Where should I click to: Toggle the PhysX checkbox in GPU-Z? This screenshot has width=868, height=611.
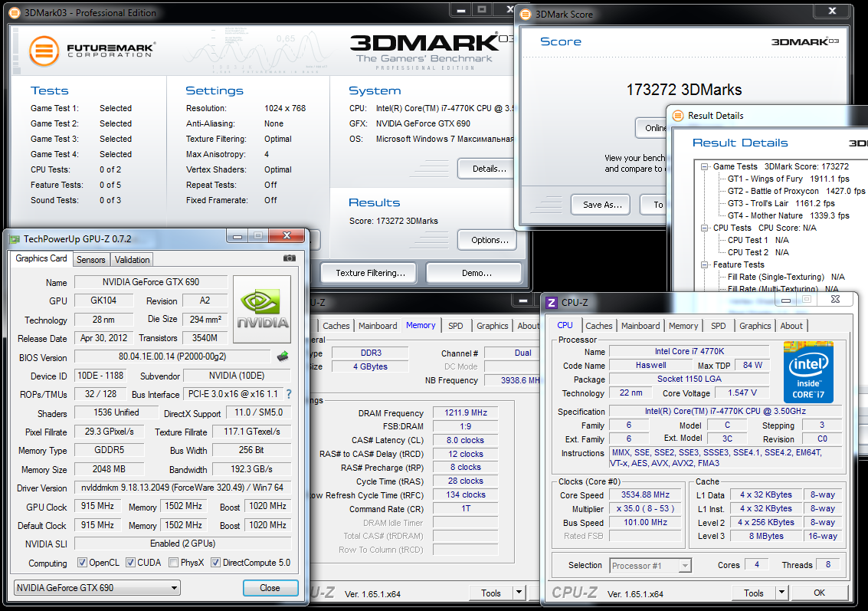click(x=174, y=563)
